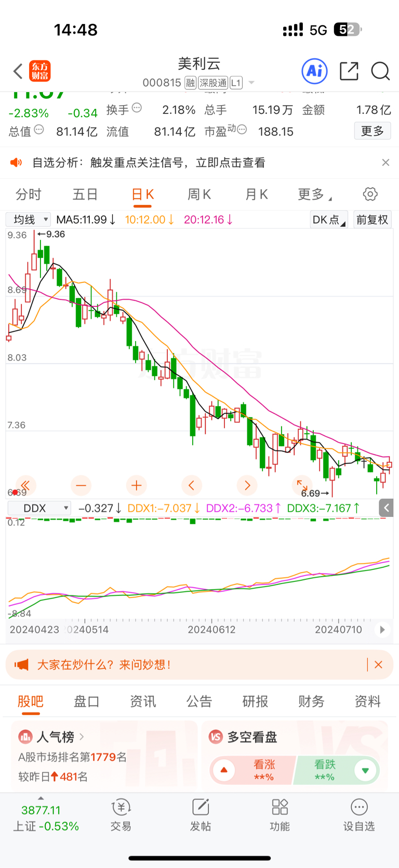Open the 研报 tab

tap(255, 702)
